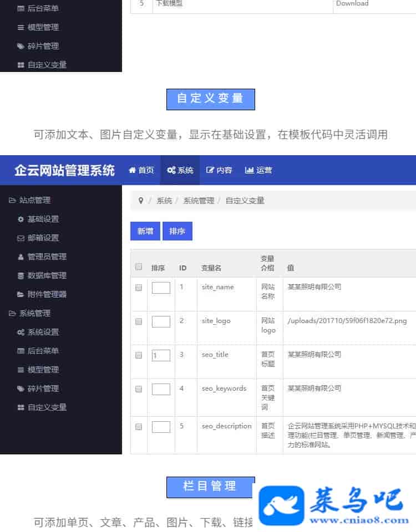Tick the checkbox for site_name row
This screenshot has width=416, height=532.
(139, 288)
